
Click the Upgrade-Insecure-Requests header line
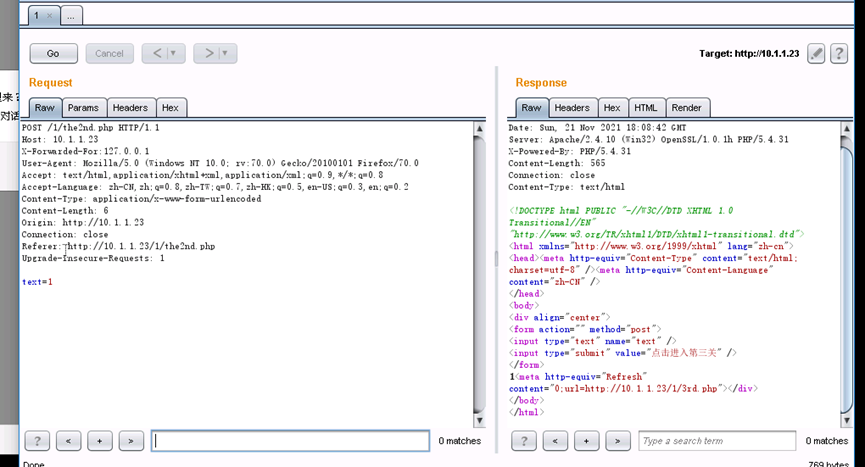coord(93,258)
